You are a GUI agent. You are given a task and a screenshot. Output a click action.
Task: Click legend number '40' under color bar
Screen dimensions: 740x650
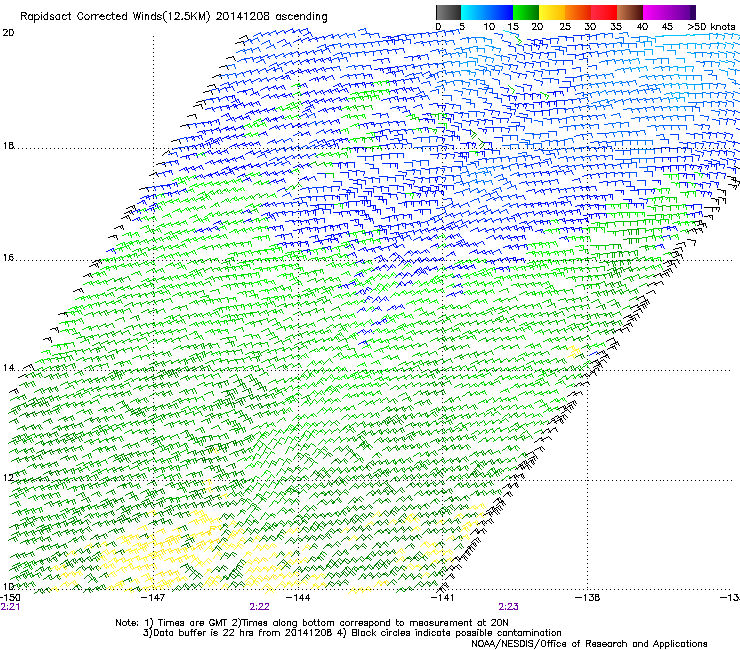[x=642, y=27]
